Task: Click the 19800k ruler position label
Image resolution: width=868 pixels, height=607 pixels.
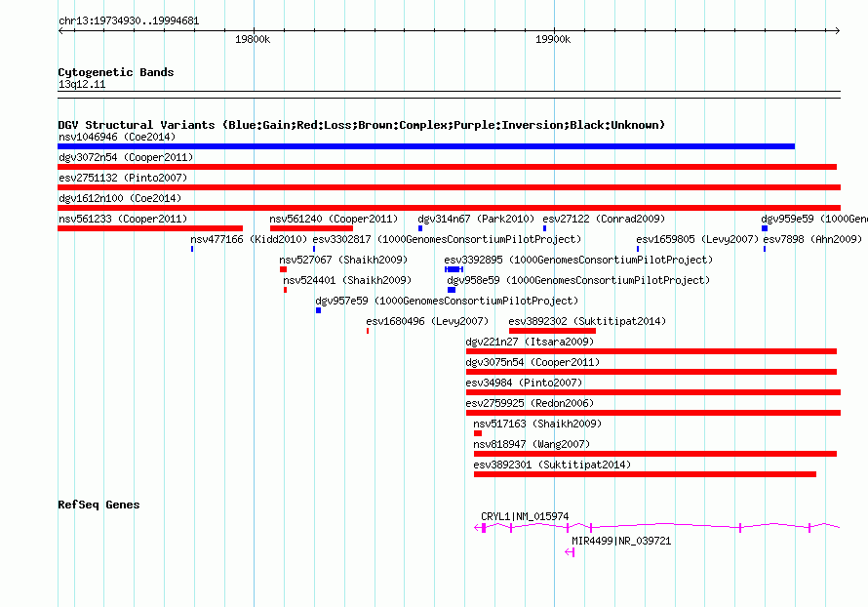Action: [x=253, y=39]
